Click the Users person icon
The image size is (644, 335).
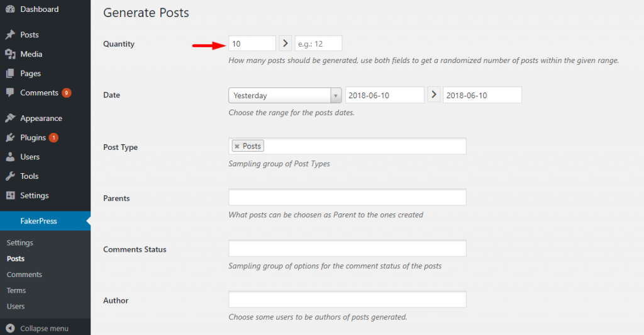point(10,157)
